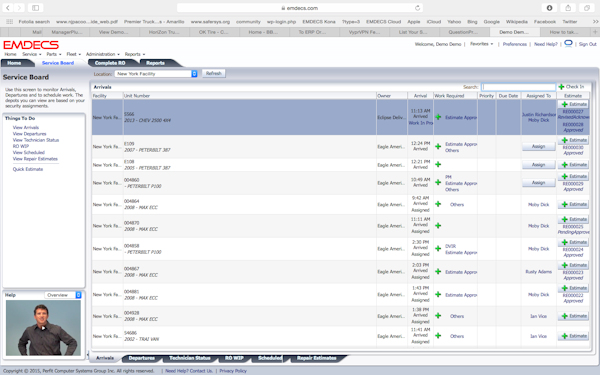Add work required for unit 004860

pos(438,183)
